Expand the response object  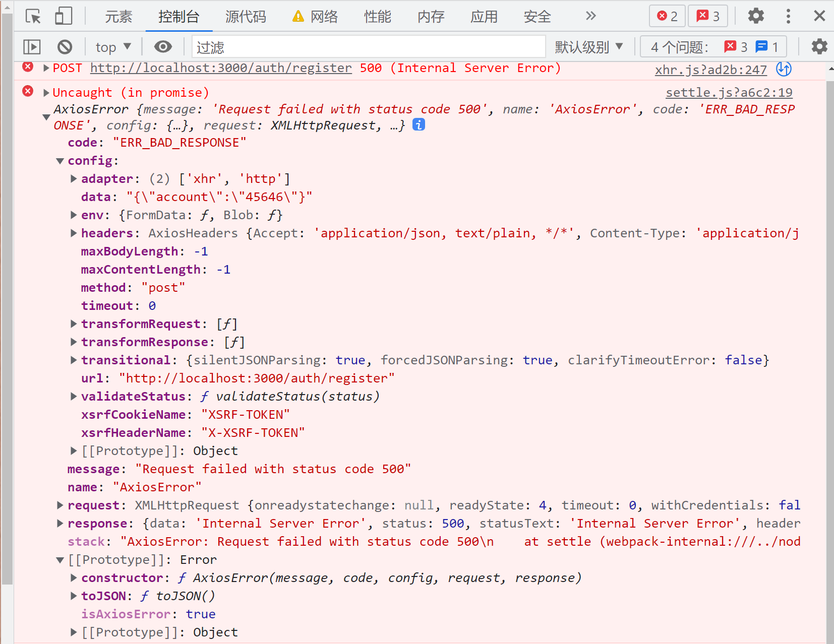60,524
